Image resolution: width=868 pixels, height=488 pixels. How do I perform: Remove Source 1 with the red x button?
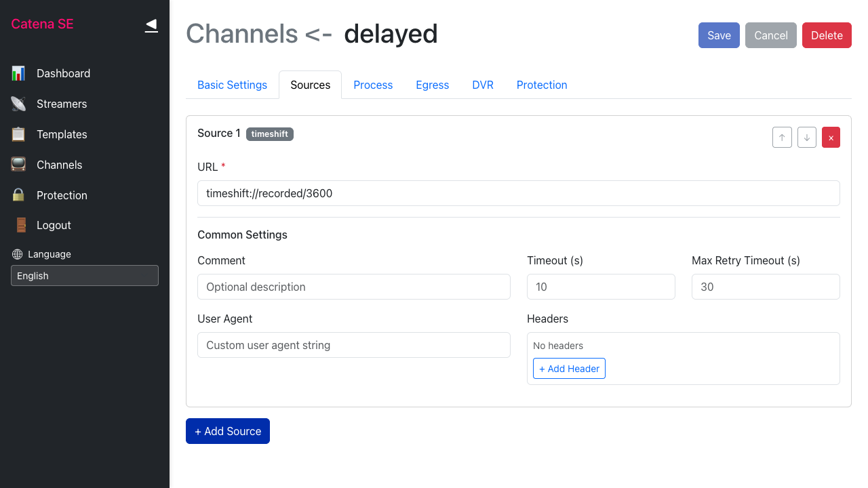click(831, 137)
